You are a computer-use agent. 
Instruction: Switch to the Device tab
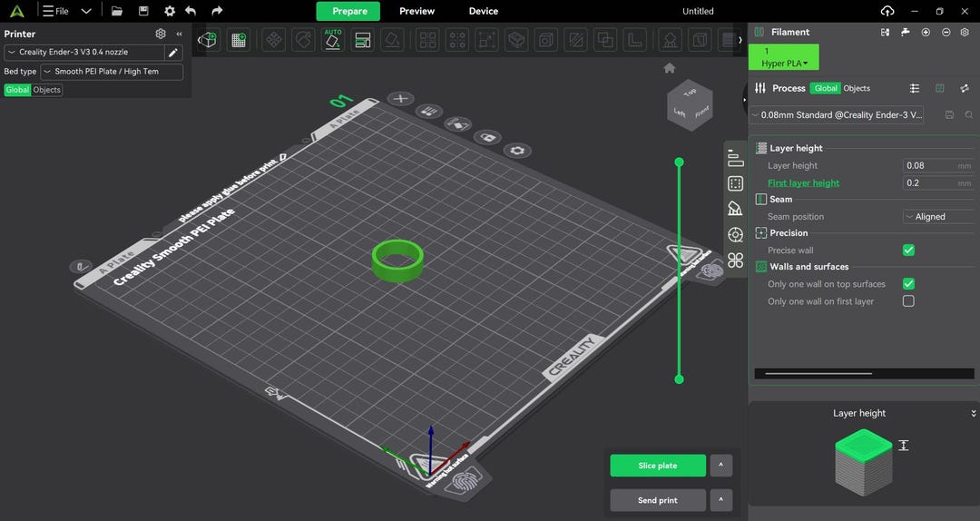tap(484, 11)
